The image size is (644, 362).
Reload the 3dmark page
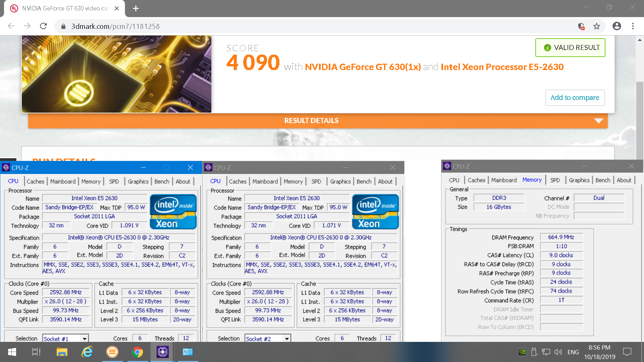43,26
